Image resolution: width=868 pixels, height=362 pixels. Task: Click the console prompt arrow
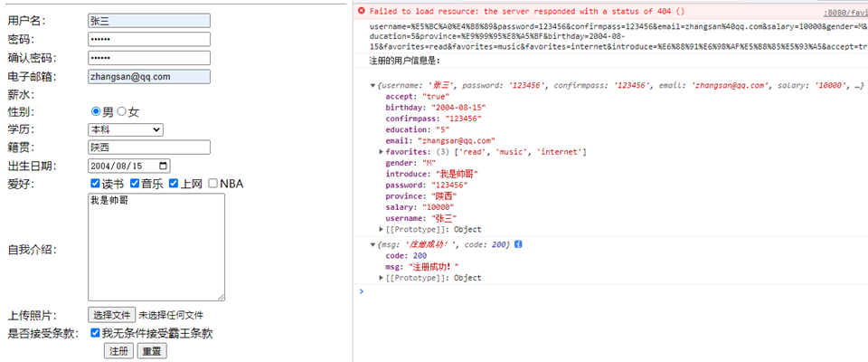point(362,291)
